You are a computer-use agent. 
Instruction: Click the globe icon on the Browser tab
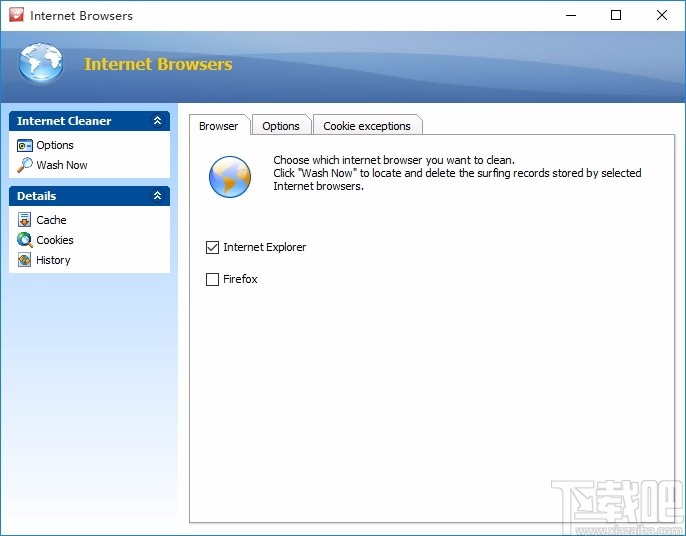click(x=230, y=177)
